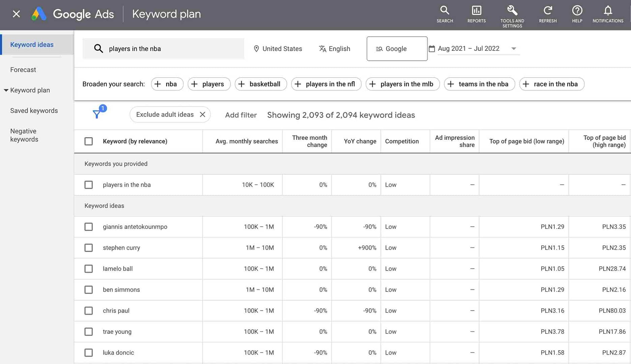The height and width of the screenshot is (364, 631).
Task: Toggle the select-all keywords checkbox
Action: [88, 141]
